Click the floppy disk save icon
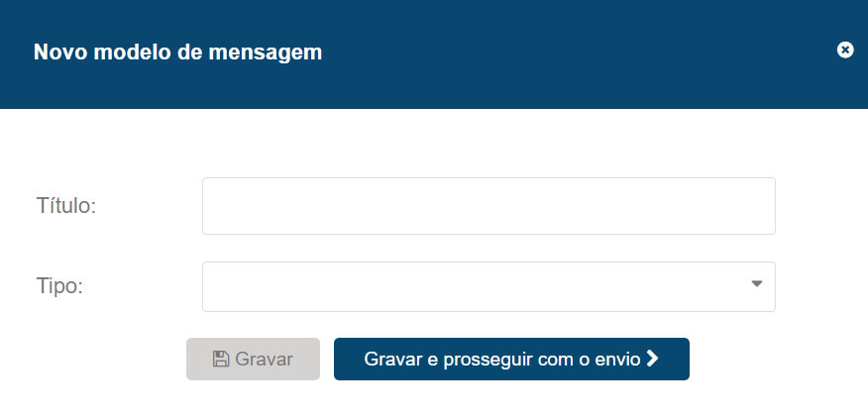Screen dimensions: 868x419 coord(221,359)
